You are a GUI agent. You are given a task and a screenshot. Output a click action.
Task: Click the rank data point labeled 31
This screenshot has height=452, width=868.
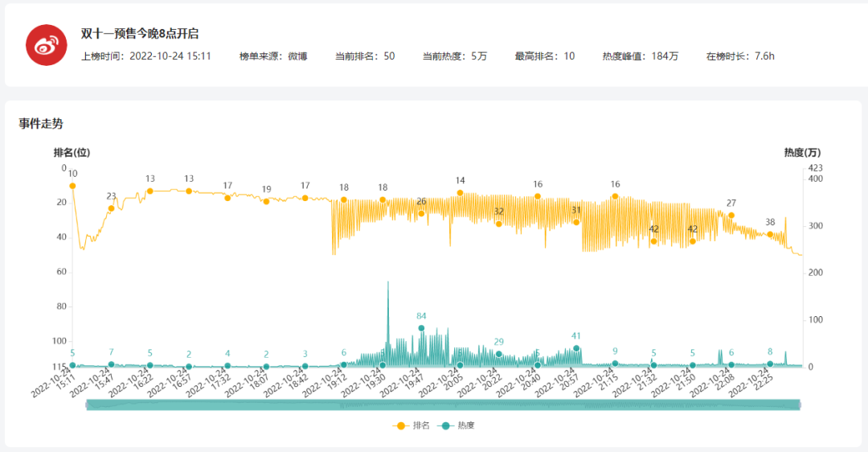point(576,222)
